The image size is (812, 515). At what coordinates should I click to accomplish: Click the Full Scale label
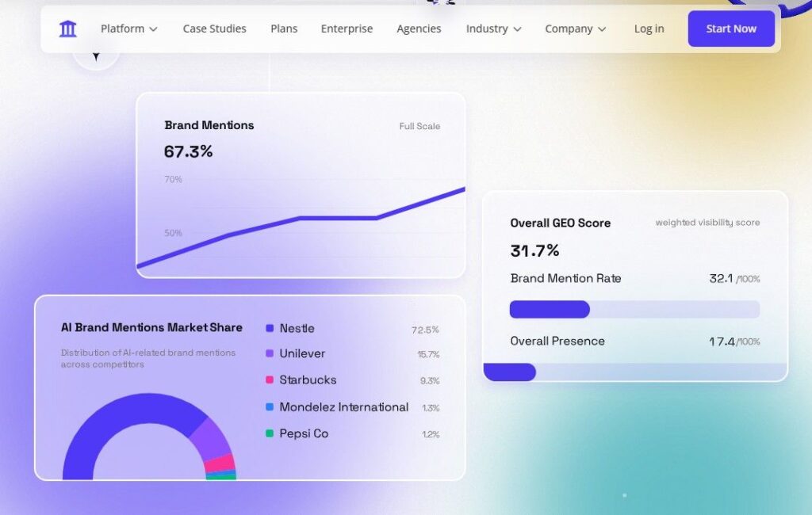click(x=419, y=126)
